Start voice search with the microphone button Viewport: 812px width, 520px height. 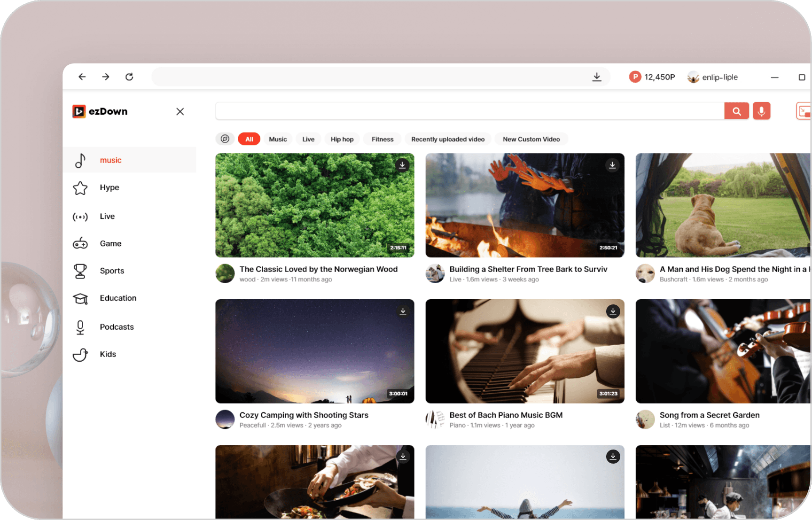761,111
